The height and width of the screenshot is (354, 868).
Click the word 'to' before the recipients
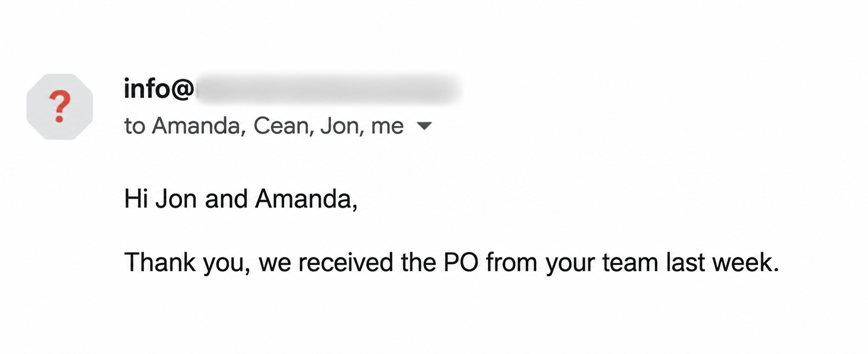coord(135,126)
